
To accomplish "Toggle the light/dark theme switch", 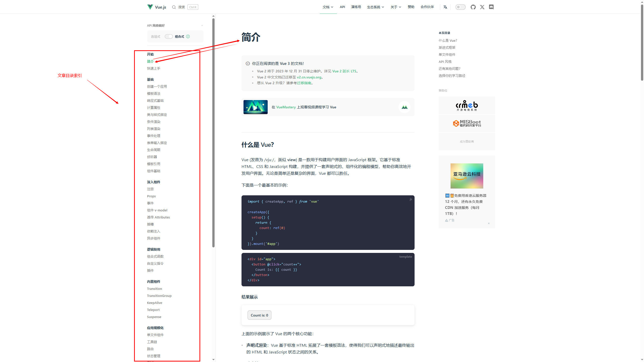I will pos(460,7).
